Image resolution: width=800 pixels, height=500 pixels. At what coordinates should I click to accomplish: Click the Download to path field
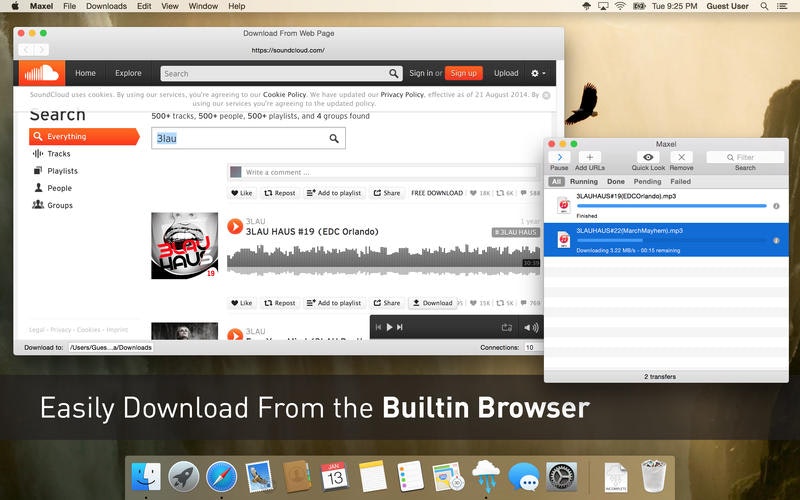point(111,347)
